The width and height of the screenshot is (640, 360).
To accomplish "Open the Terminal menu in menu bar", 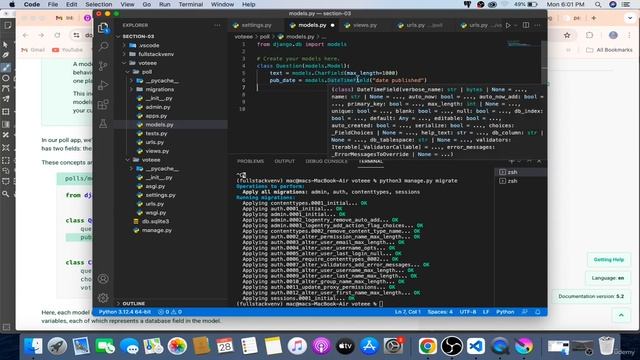I will tap(191, 4).
